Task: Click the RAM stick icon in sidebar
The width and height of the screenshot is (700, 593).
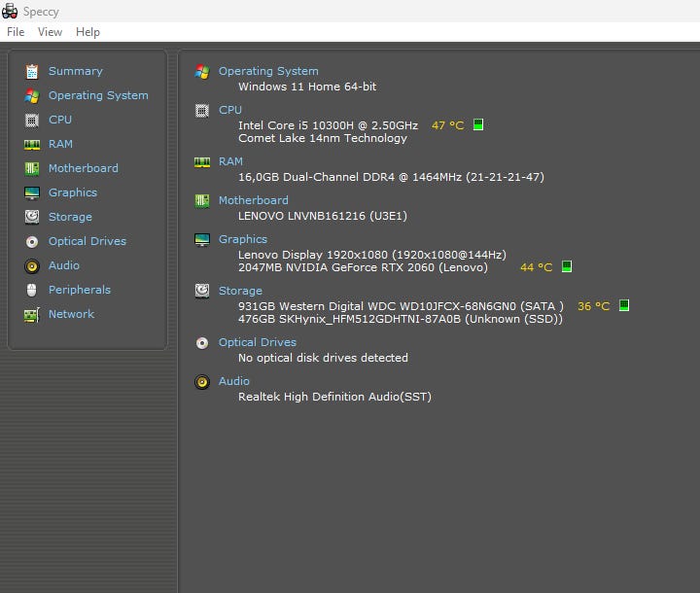Action: point(32,144)
